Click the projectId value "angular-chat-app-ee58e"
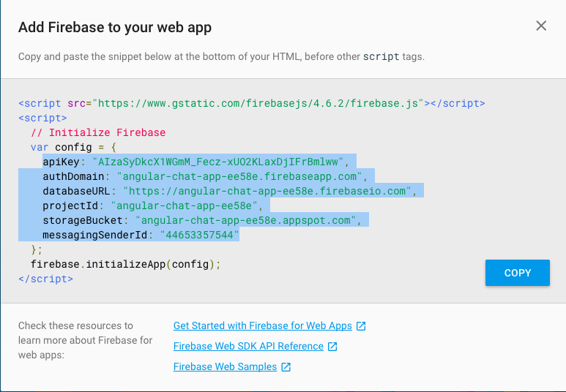 pos(184,206)
